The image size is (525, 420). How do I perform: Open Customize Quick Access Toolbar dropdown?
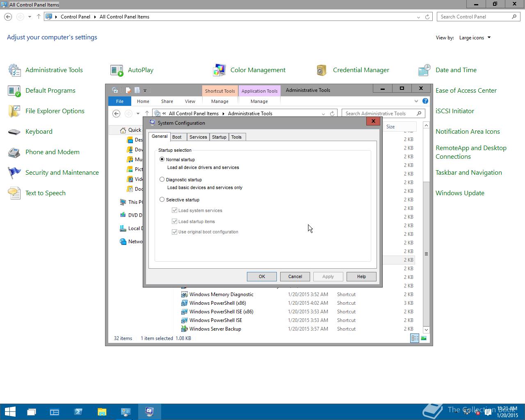tap(145, 90)
